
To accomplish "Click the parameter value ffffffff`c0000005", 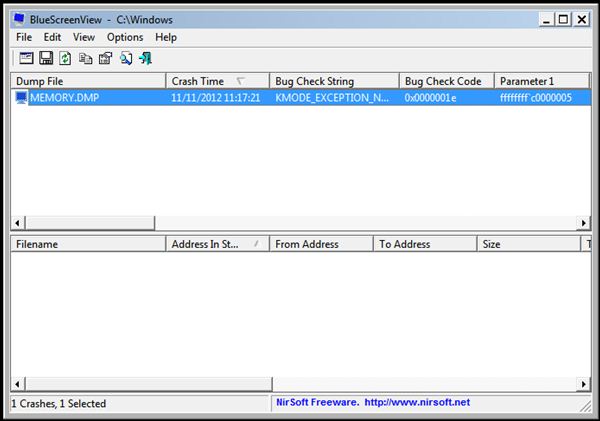I will 536,98.
